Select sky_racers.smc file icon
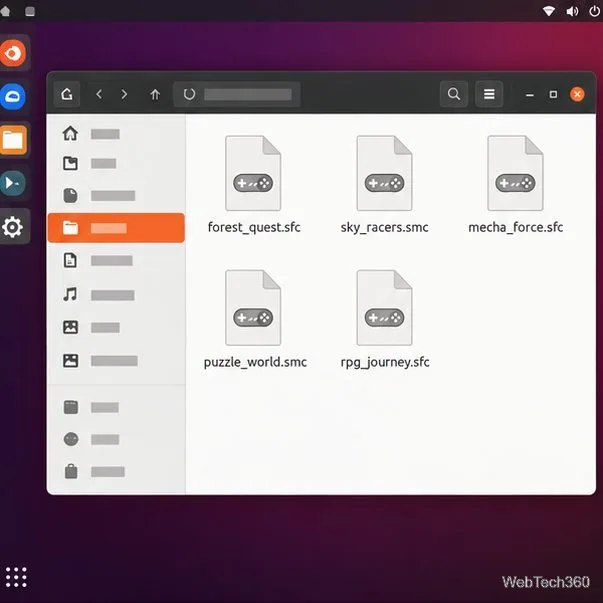The image size is (603, 603). tap(384, 173)
